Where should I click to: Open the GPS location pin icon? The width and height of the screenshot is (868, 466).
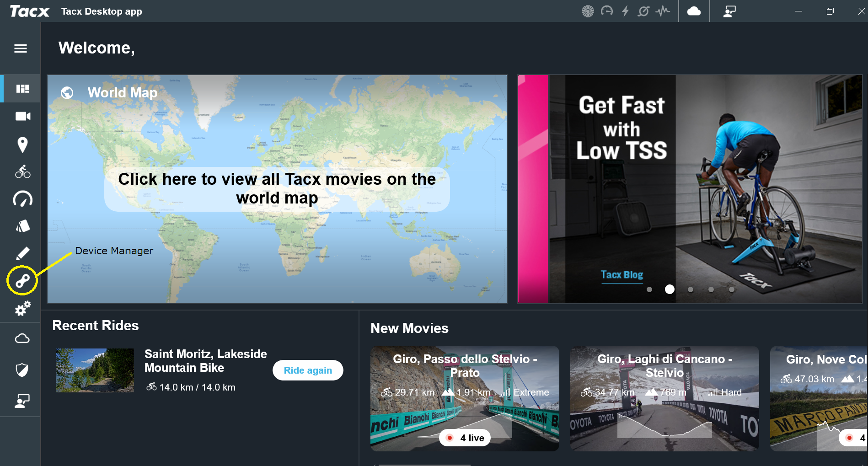pos(22,145)
